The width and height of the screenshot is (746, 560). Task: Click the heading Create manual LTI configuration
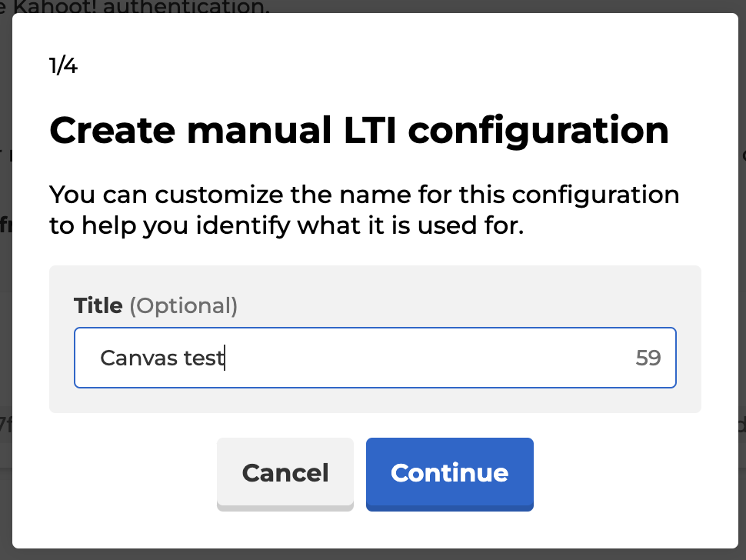(358, 130)
